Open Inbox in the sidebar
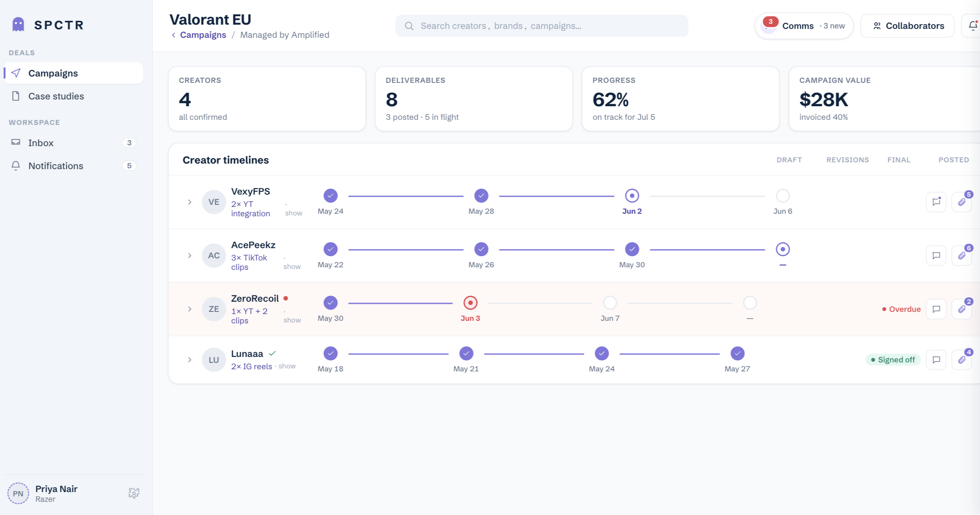This screenshot has width=980, height=515. pos(73,143)
